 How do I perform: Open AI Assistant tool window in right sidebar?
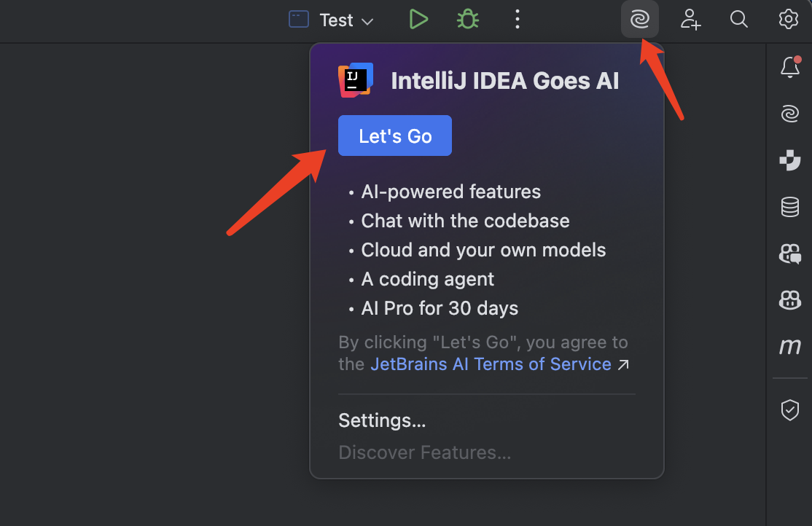pos(790,114)
